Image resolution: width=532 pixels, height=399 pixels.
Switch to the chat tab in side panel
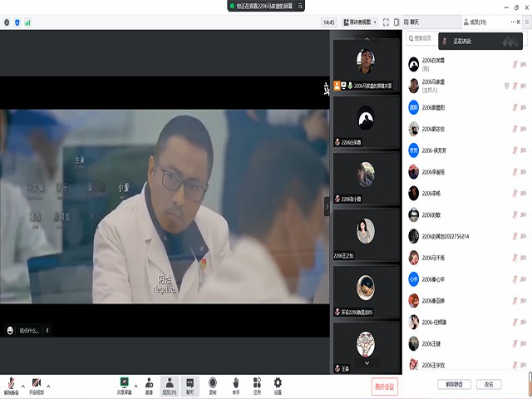[x=431, y=22]
